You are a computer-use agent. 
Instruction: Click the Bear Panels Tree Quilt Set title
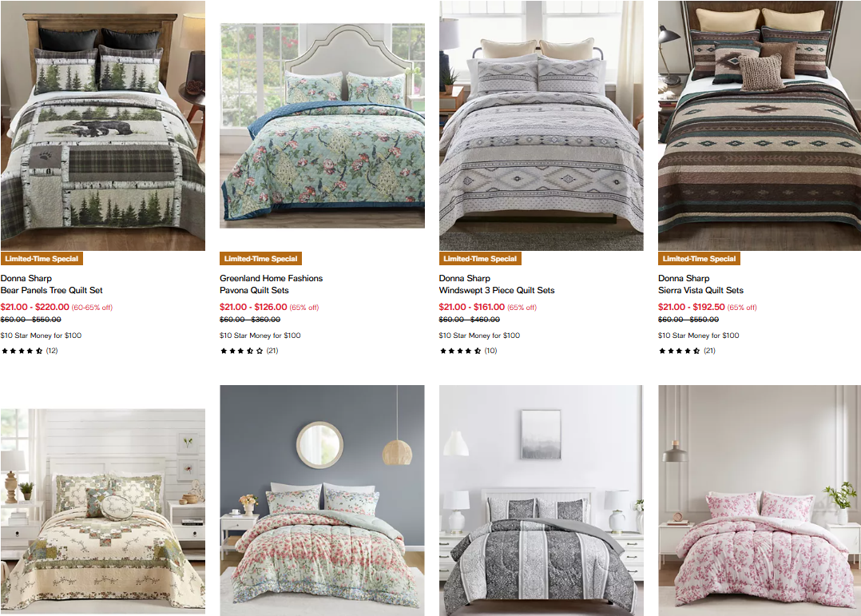[x=52, y=290]
